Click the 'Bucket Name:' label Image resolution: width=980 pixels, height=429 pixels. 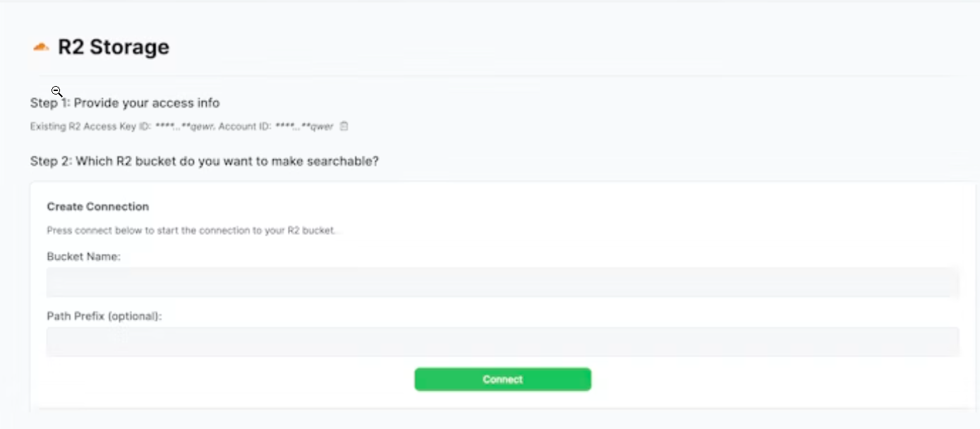[84, 257]
